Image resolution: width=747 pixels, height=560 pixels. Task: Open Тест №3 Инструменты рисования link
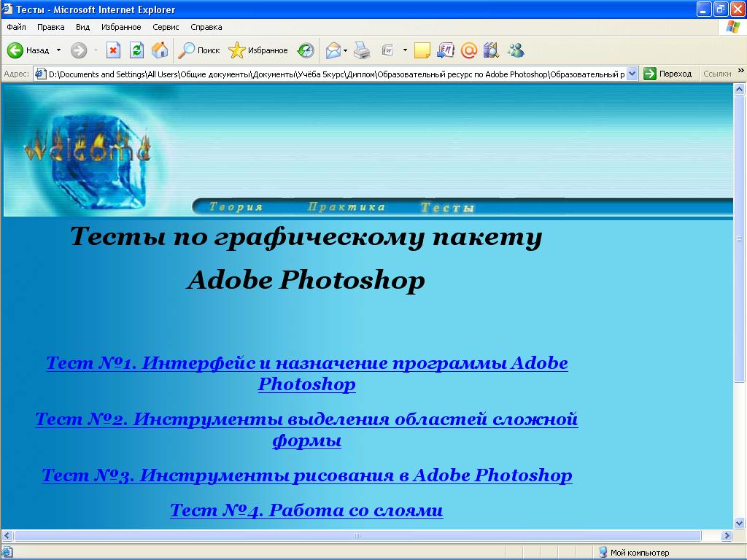point(307,475)
